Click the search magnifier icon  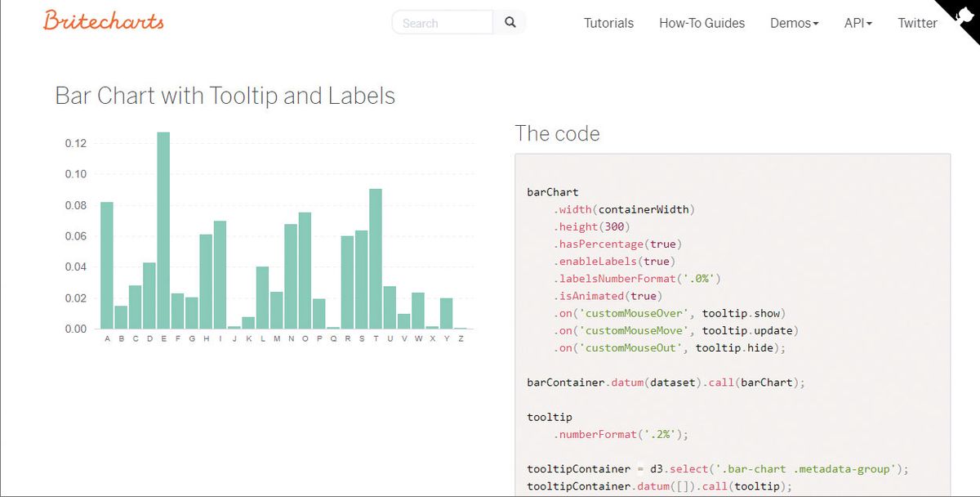pyautogui.click(x=510, y=23)
